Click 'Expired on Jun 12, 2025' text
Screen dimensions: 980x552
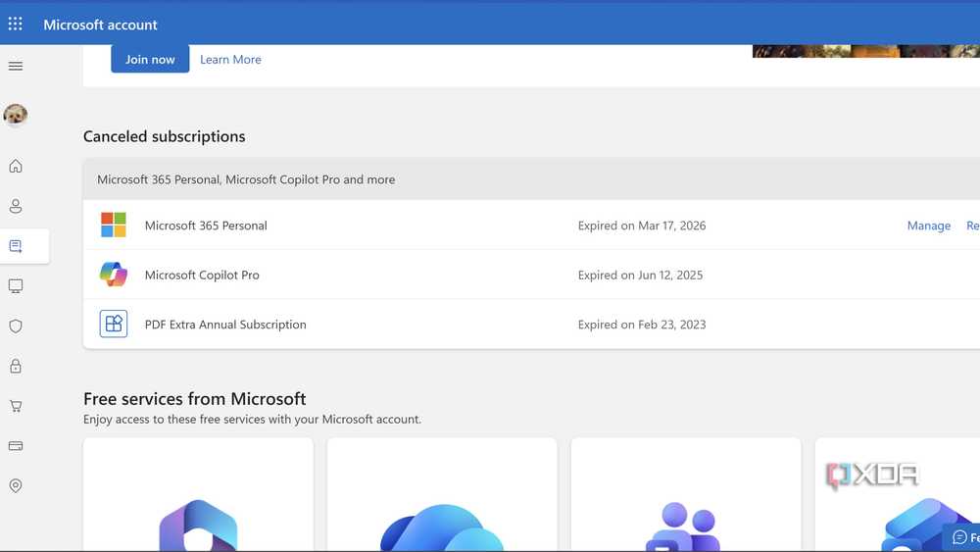click(640, 275)
